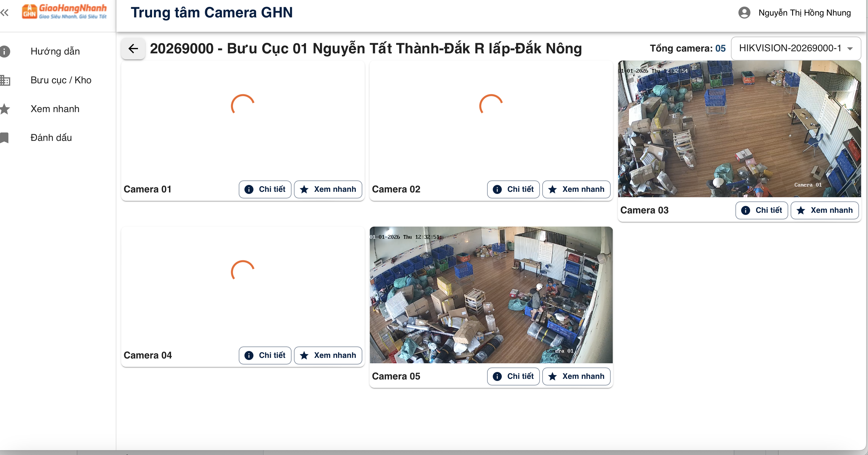868x455 pixels.
Task: Click the Hướng dẫn info icon
Action: pos(5,52)
